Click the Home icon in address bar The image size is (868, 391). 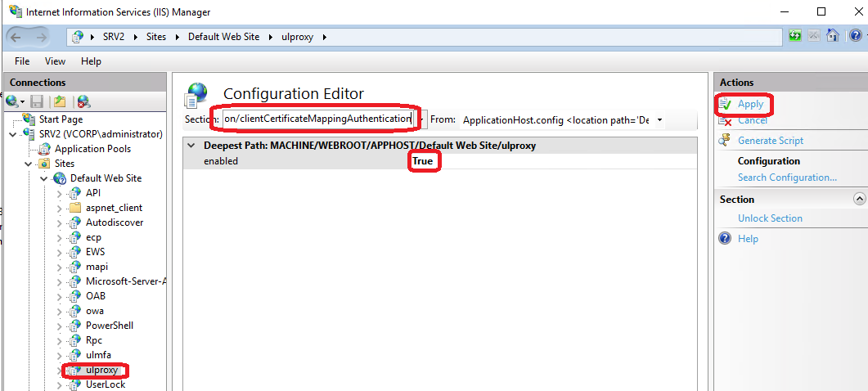(x=833, y=36)
